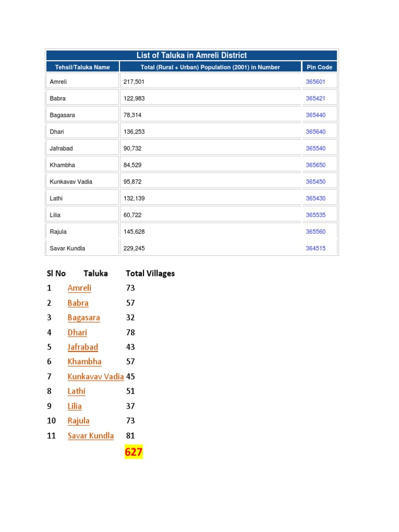Click the Kunkavav Vadia link
This screenshot has width=399, height=532.
[x=96, y=377]
